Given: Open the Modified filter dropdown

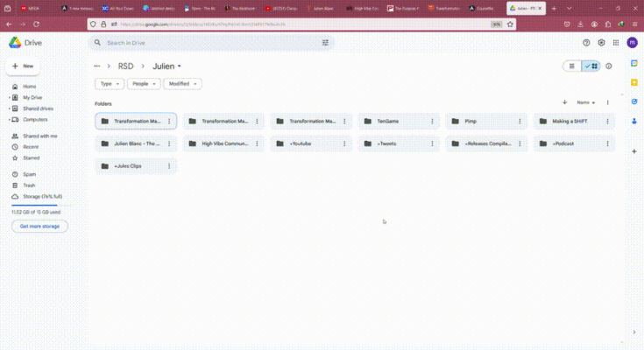Looking at the screenshot, I should [182, 84].
